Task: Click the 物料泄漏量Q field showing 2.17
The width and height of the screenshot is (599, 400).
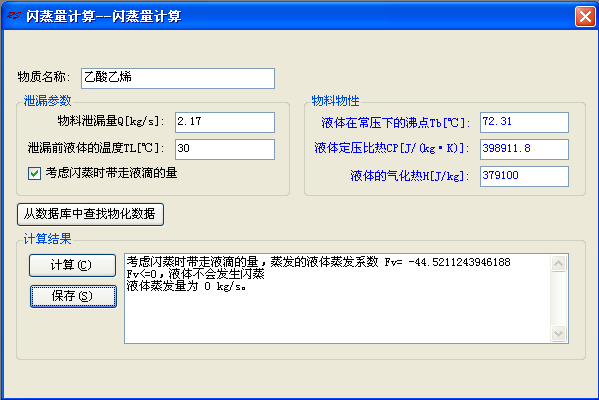Action: point(225,122)
